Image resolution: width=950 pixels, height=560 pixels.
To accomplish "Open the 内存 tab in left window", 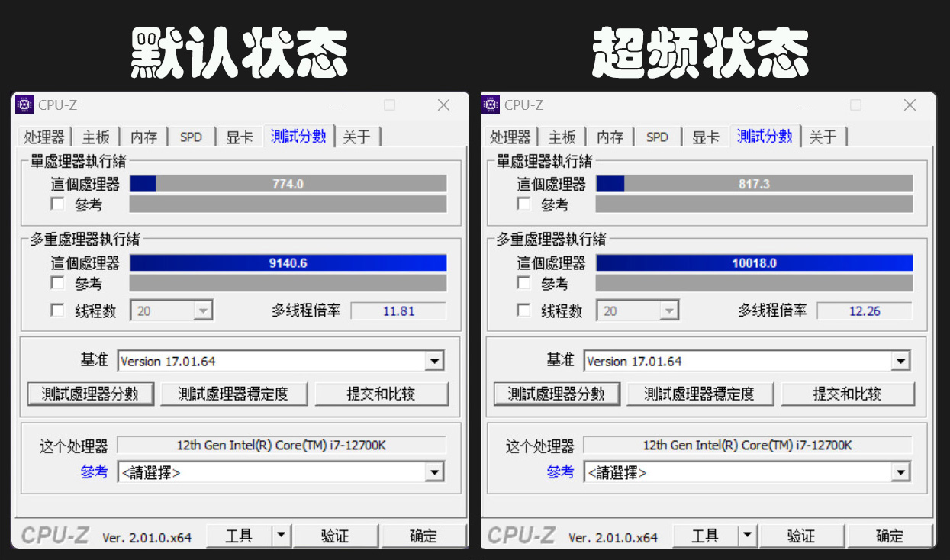I will point(143,137).
